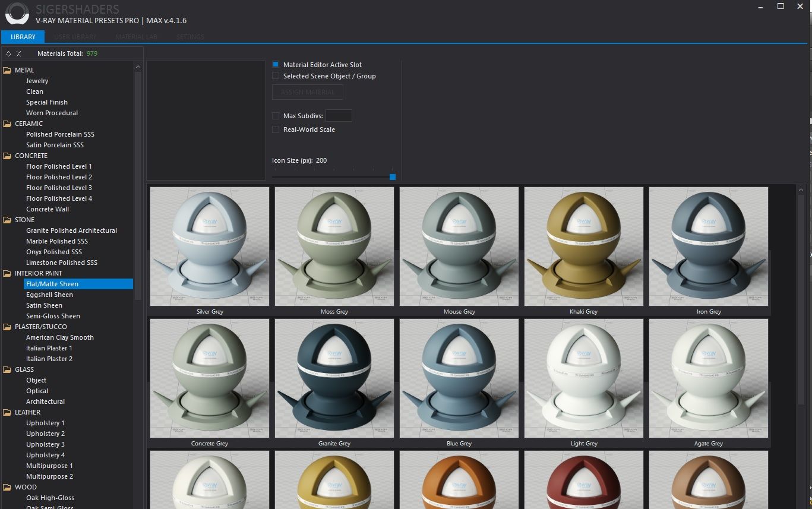Click the category tree scroll-up arrow

pos(138,67)
